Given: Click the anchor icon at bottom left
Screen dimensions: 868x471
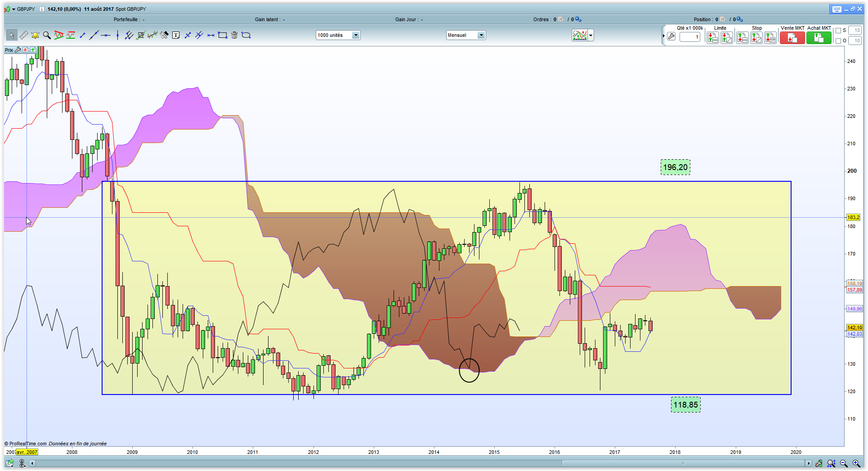Looking at the screenshot, I should (x=22, y=463).
